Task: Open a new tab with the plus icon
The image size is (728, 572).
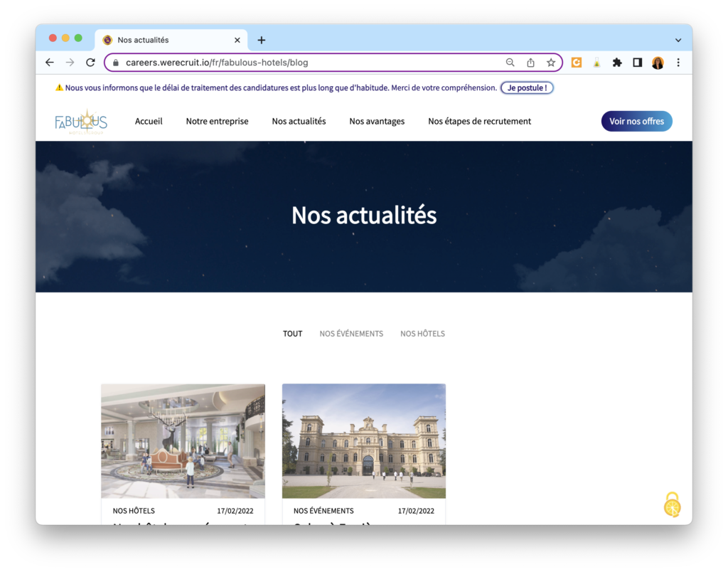Action: [262, 41]
